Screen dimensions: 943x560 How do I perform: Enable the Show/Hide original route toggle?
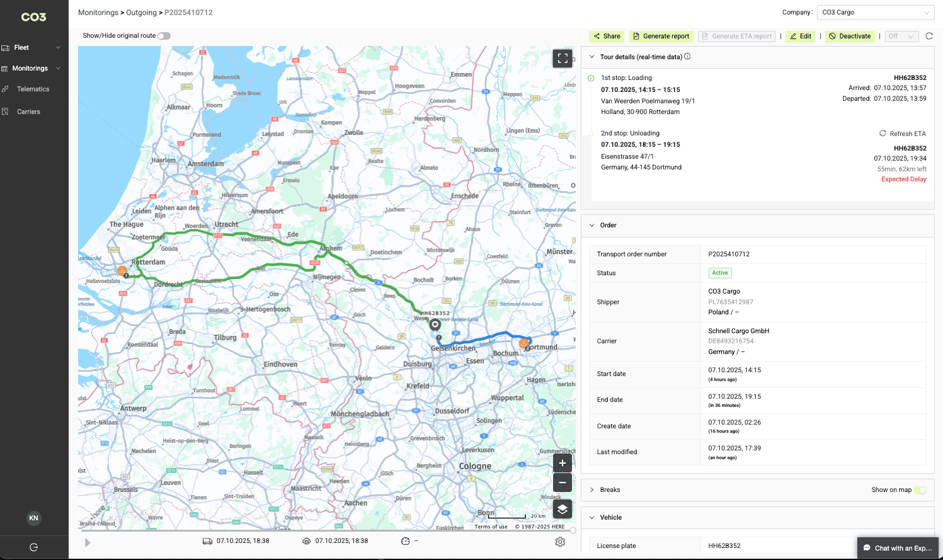(x=164, y=36)
